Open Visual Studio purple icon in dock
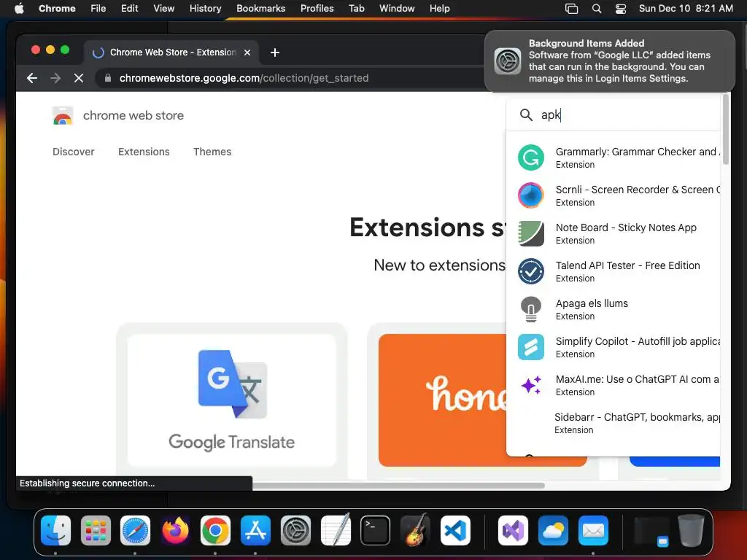747x560 pixels. tap(513, 530)
